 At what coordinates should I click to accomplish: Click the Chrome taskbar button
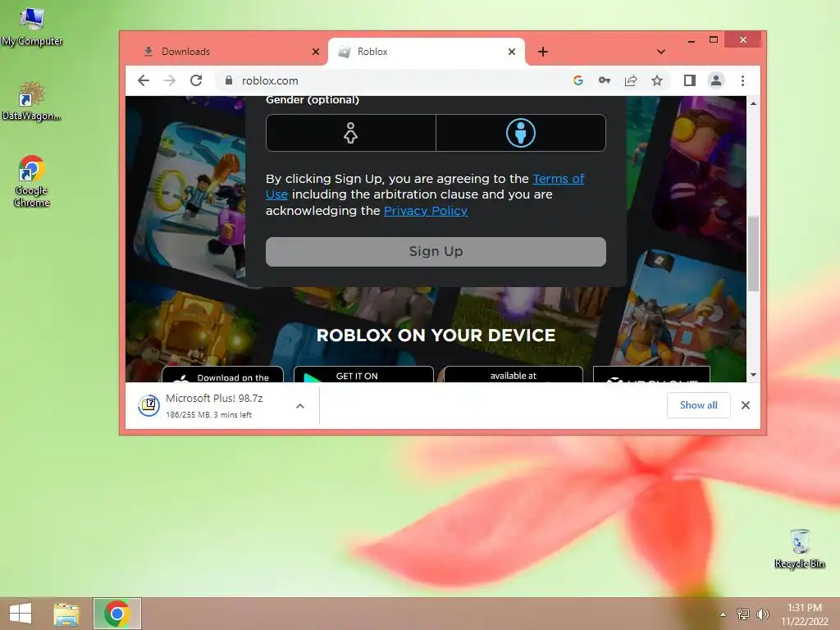(117, 614)
